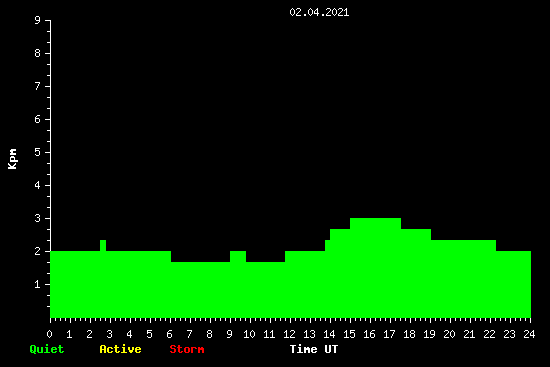Click the 9 label on Kp axis
The height and width of the screenshot is (367, 550).
(x=38, y=20)
